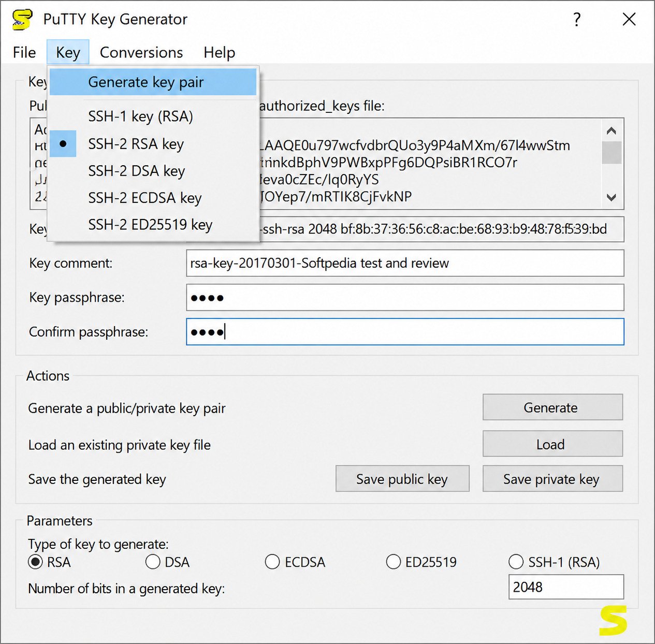Choose SSH-2 ED25519 key menu entry

153,225
